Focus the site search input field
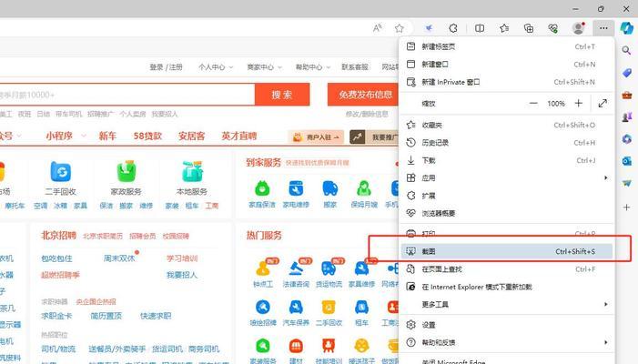Image resolution: width=638 pixels, height=364 pixels. [127, 95]
